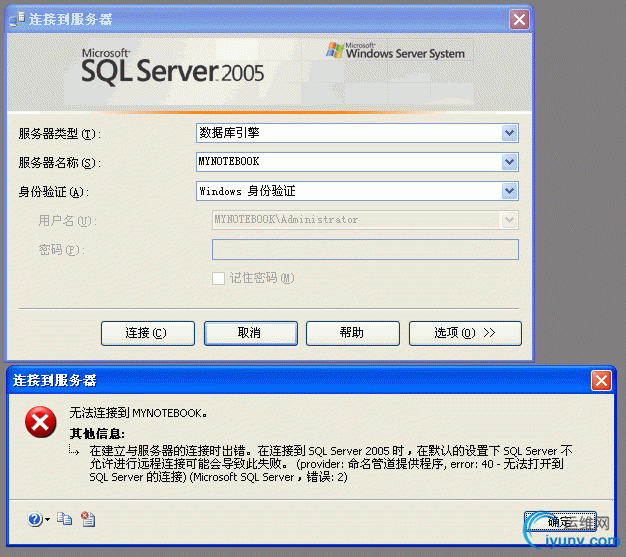Click the SQL Server 2005 logo

coord(172,68)
